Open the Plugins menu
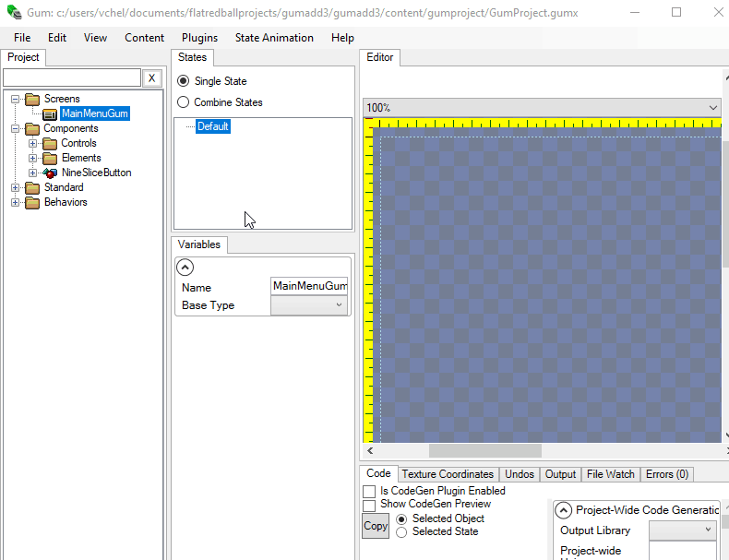The height and width of the screenshot is (560, 729). click(199, 38)
